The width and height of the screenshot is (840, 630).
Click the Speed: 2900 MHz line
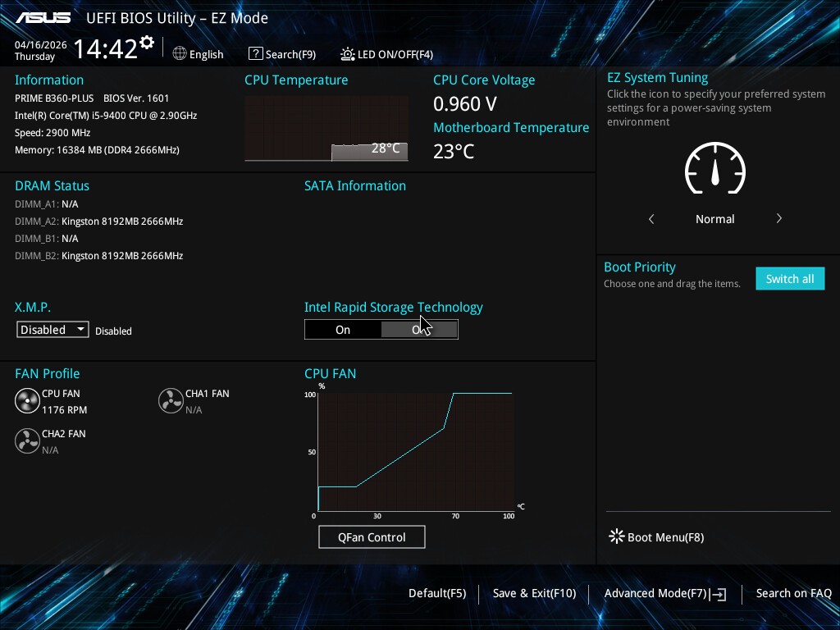coord(52,132)
